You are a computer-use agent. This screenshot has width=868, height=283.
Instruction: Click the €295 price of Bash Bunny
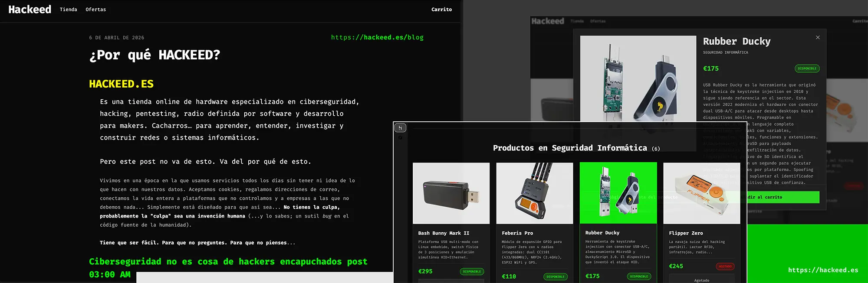coord(425,271)
